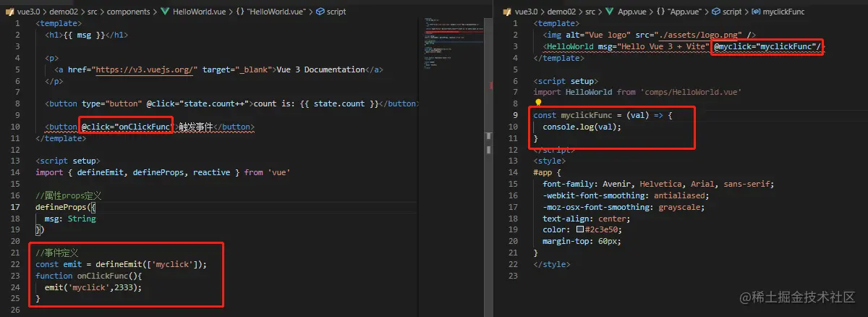Screen dimensions: 868x317
Task: Click "msg: String" prop definition
Action: [x=69, y=219]
